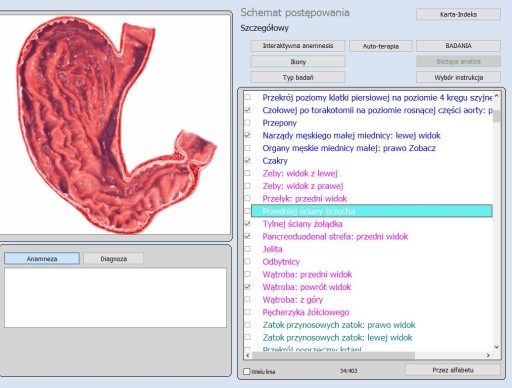This screenshot has width=512, height=388.
Task: Click Interaktywna anemnesis button
Action: pos(298,46)
